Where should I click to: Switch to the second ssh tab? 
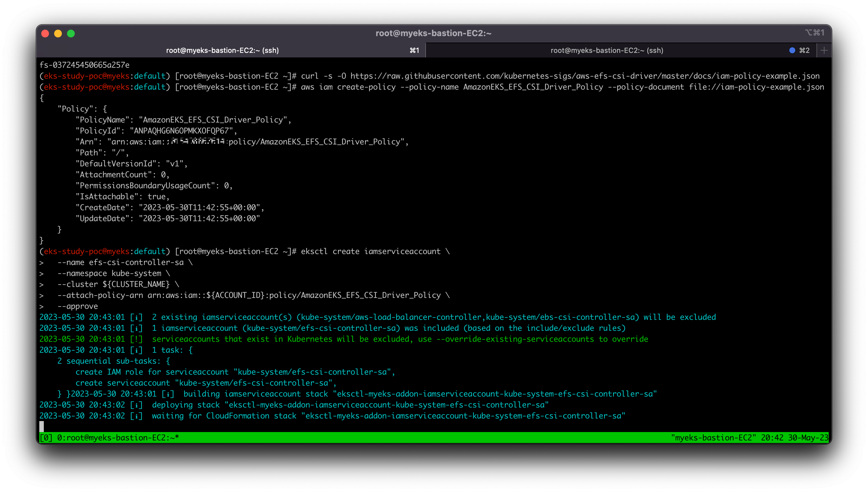click(x=607, y=50)
